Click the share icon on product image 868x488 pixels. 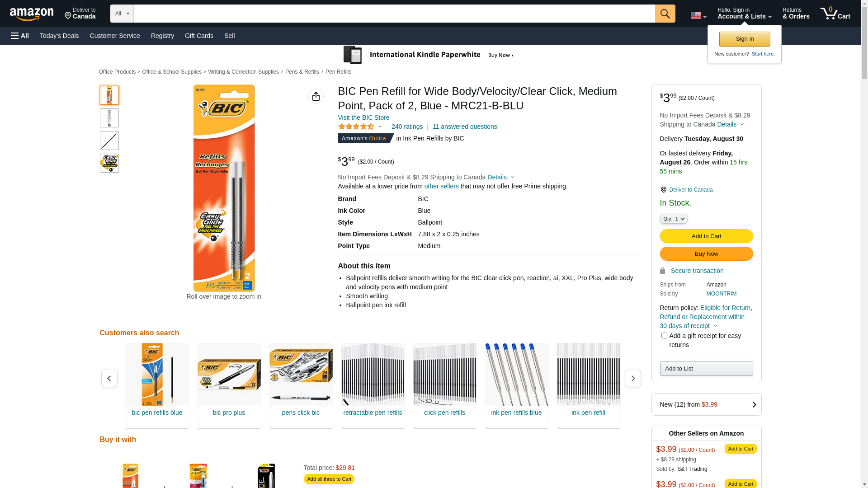[x=316, y=96]
